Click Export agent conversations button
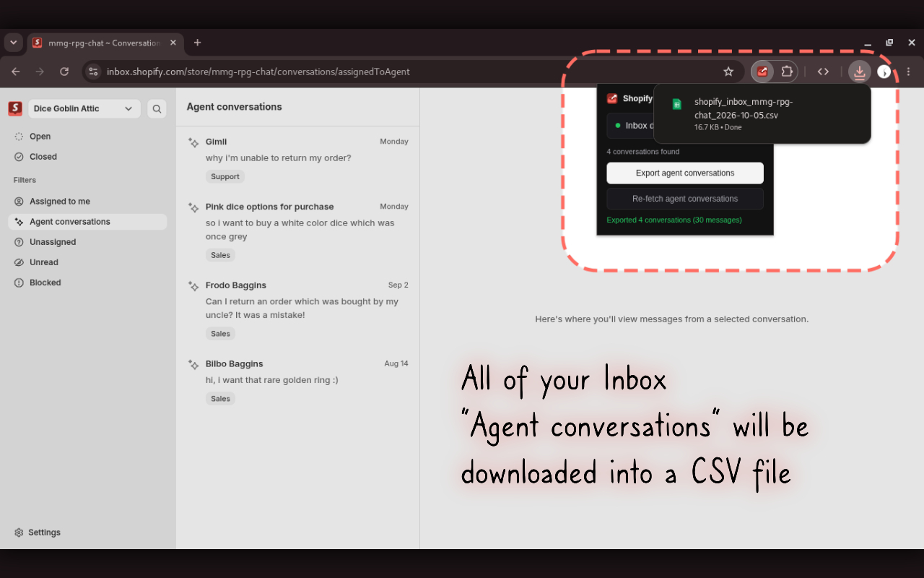924x578 pixels. point(685,173)
